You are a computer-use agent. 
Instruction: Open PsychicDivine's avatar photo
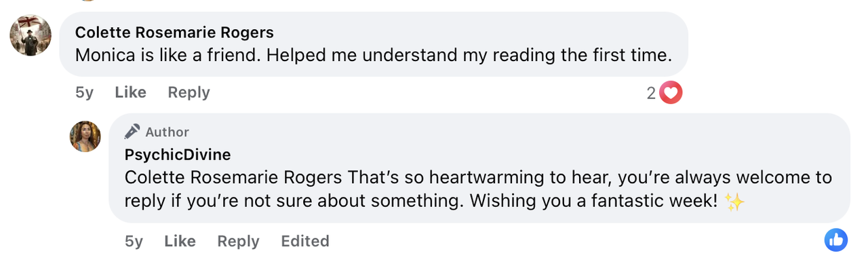[x=85, y=136]
